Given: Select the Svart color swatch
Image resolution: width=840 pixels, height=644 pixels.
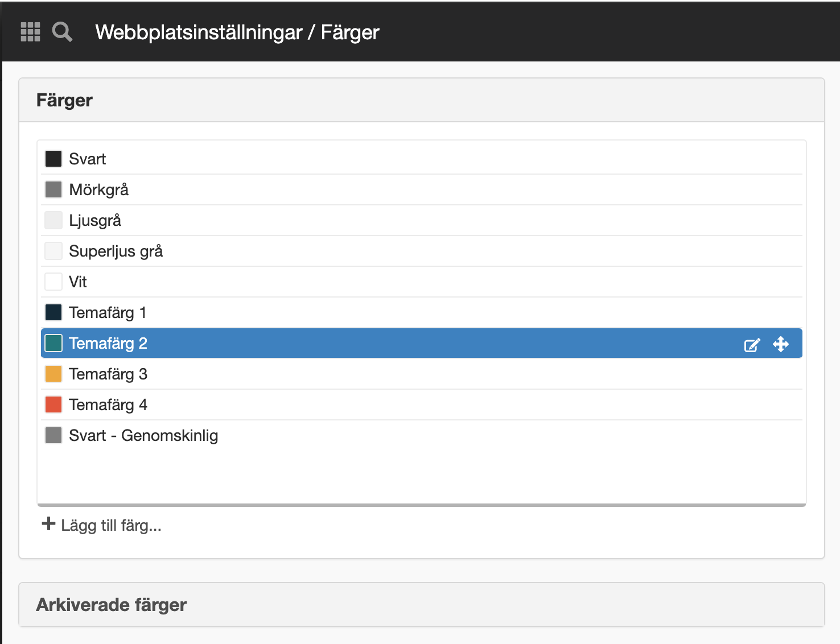Looking at the screenshot, I should point(53,159).
